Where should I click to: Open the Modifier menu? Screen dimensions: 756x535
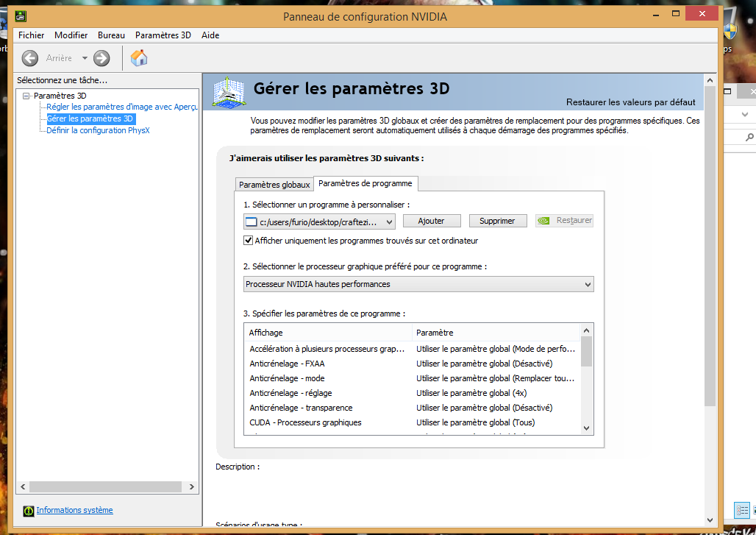point(71,35)
